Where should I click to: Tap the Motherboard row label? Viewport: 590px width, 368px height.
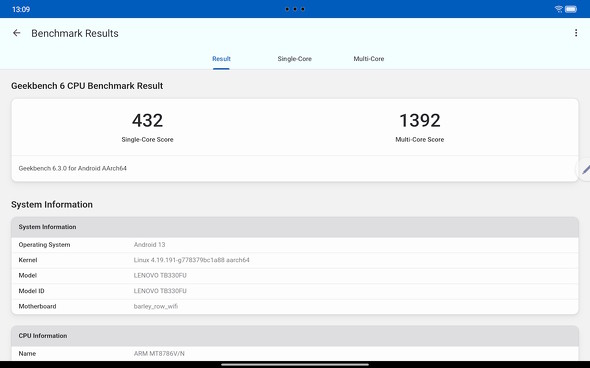(37, 306)
